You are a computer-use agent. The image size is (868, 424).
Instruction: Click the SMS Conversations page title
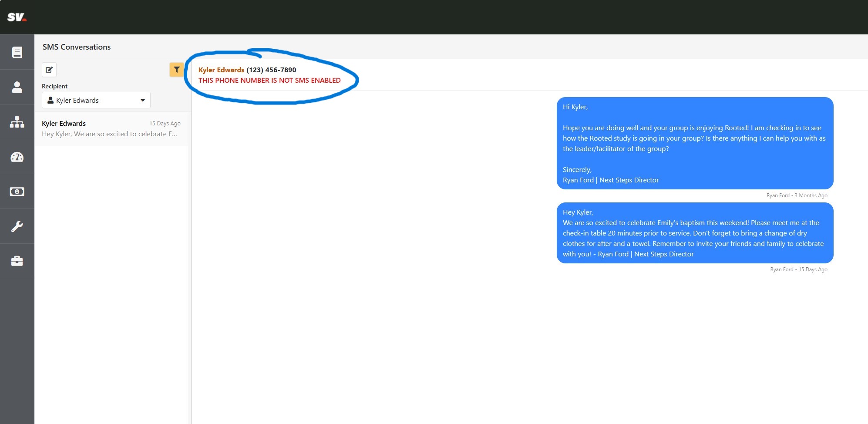pyautogui.click(x=77, y=47)
